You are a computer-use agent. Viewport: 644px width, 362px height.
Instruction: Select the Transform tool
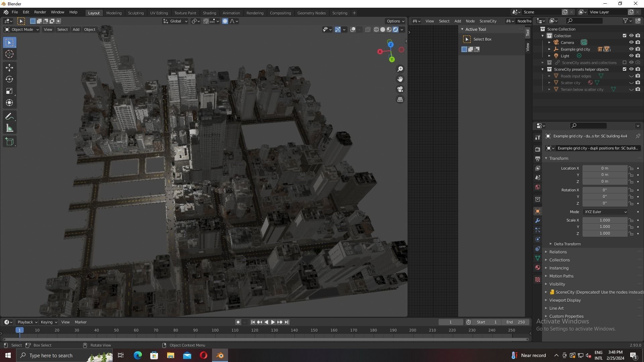coord(9,103)
